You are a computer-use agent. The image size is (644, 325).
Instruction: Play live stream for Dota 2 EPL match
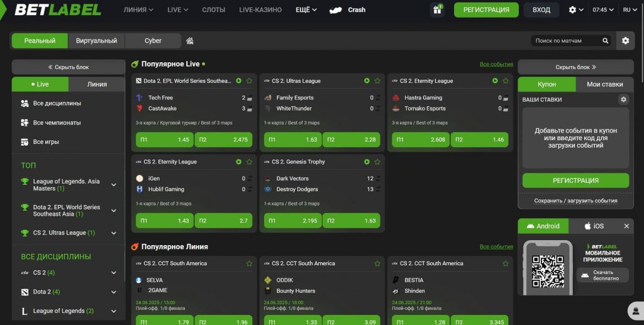tap(238, 81)
